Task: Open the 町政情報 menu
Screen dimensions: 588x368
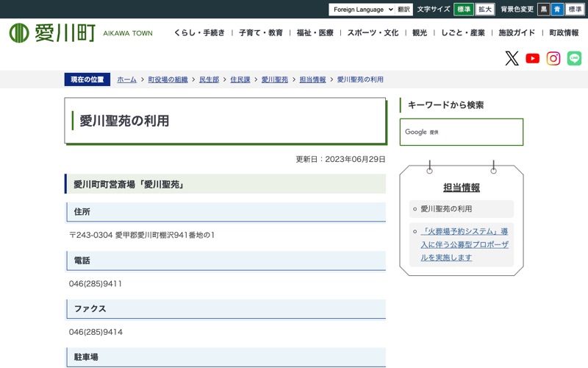Action: pos(564,32)
